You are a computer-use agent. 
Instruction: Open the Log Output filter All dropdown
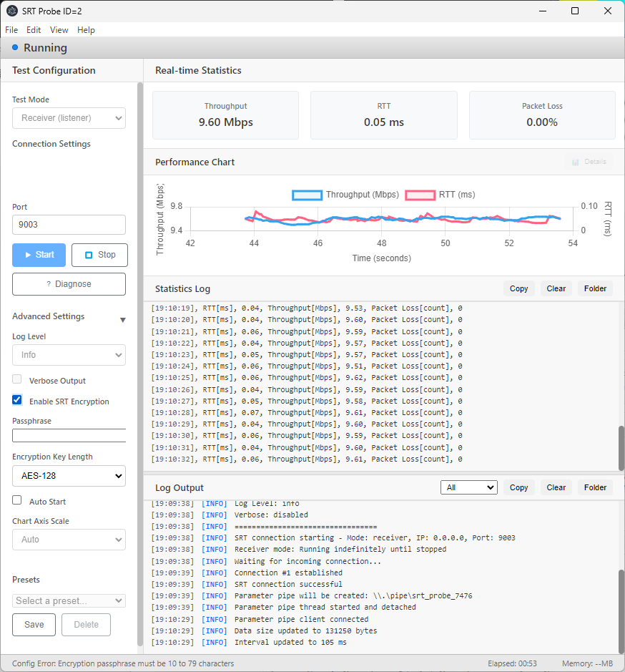pos(469,487)
